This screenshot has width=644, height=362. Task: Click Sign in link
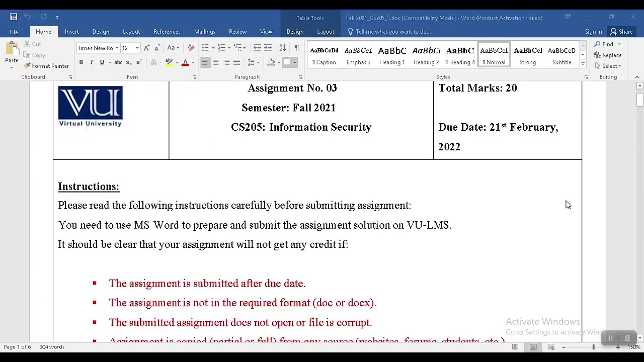593,32
